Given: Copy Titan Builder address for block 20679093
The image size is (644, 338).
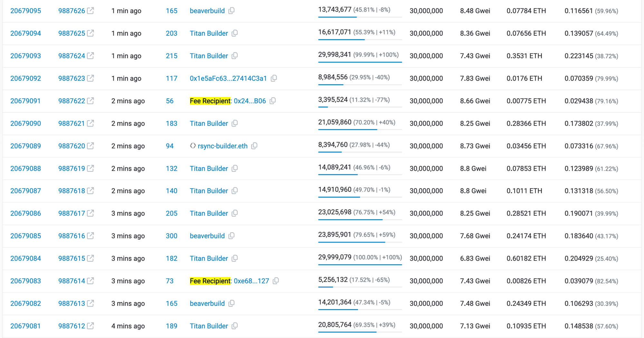Looking at the screenshot, I should click(x=235, y=56).
